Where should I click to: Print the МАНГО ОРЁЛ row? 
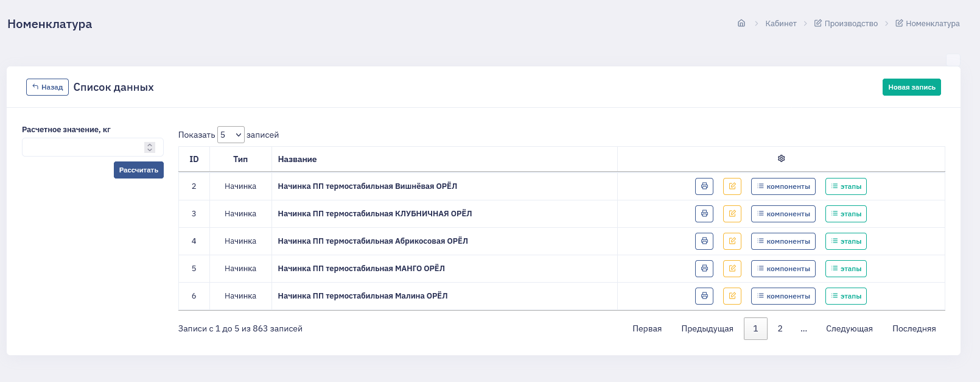(704, 269)
